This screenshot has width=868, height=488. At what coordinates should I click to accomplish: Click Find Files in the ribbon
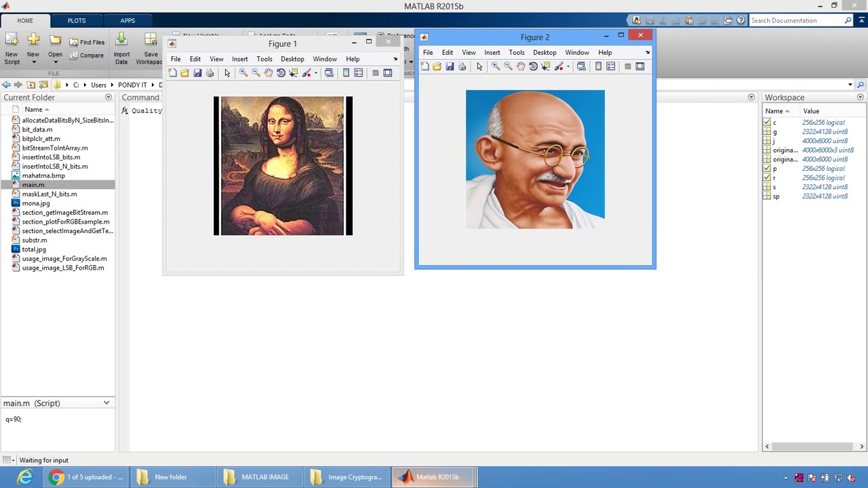[x=87, y=42]
